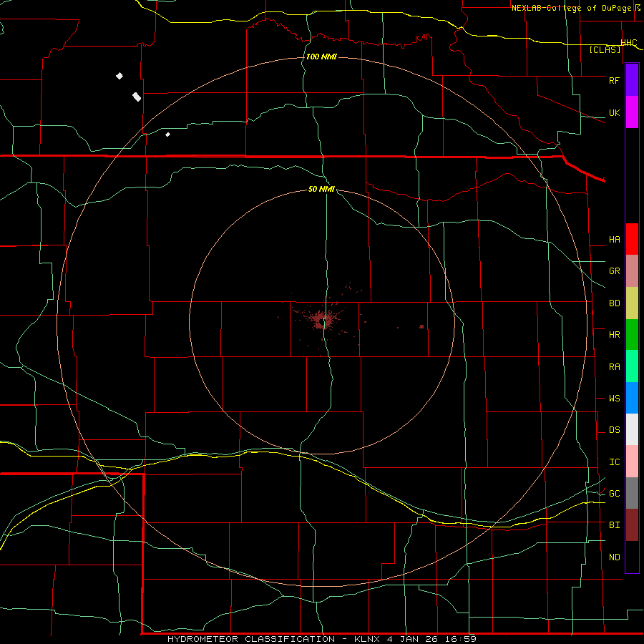Image resolution: width=644 pixels, height=644 pixels.
Task: Click the "UK" legend label
Action: click(614, 112)
